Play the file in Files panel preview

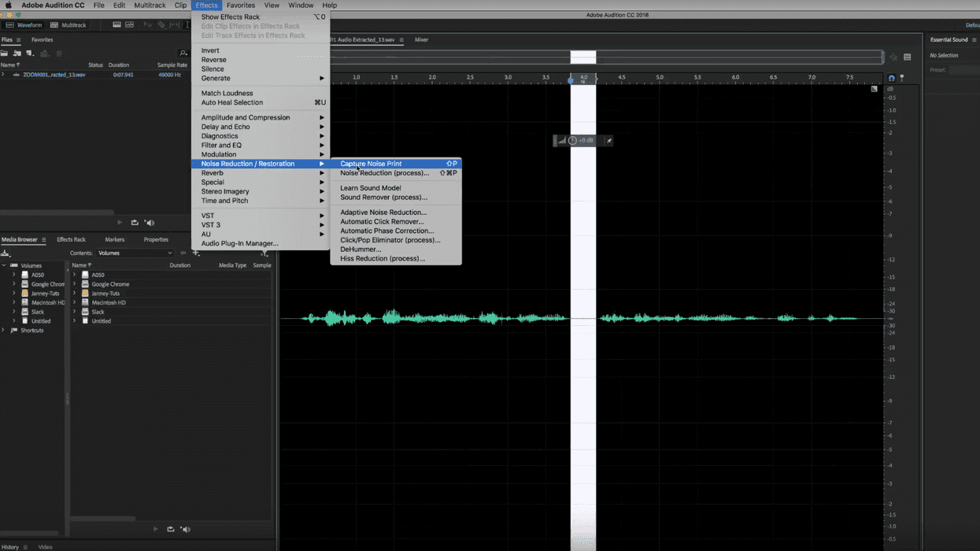(120, 223)
